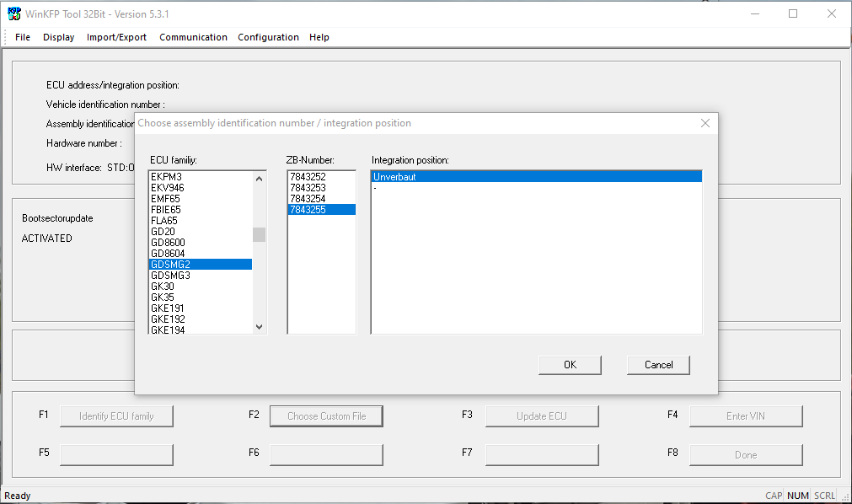The height and width of the screenshot is (504, 852).
Task: Click the CAP indicator in status bar
Action: click(774, 496)
